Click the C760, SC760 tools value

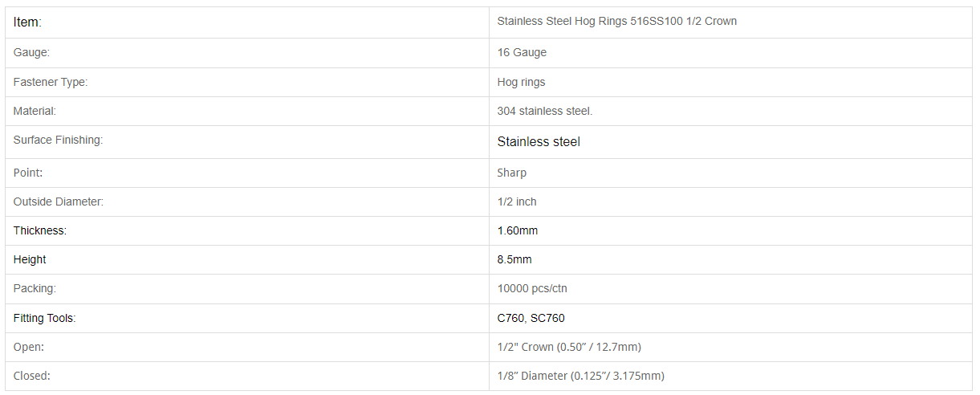[531, 318]
